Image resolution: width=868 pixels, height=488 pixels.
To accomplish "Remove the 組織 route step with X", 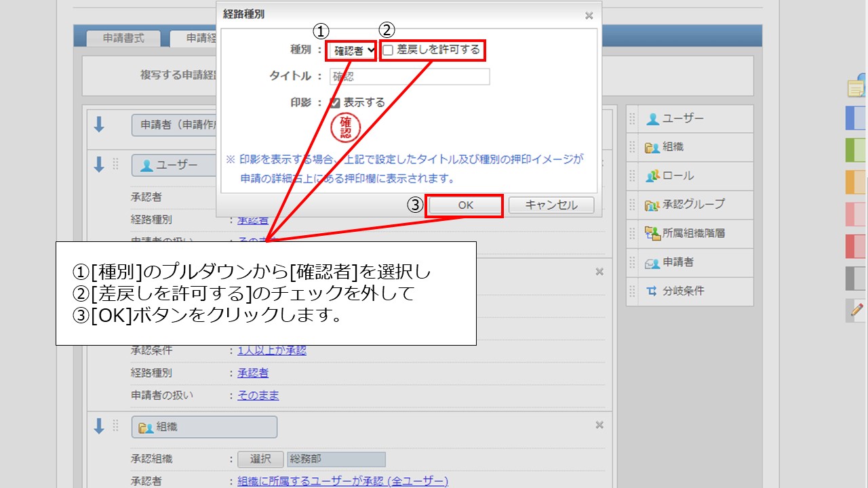I will click(x=599, y=425).
